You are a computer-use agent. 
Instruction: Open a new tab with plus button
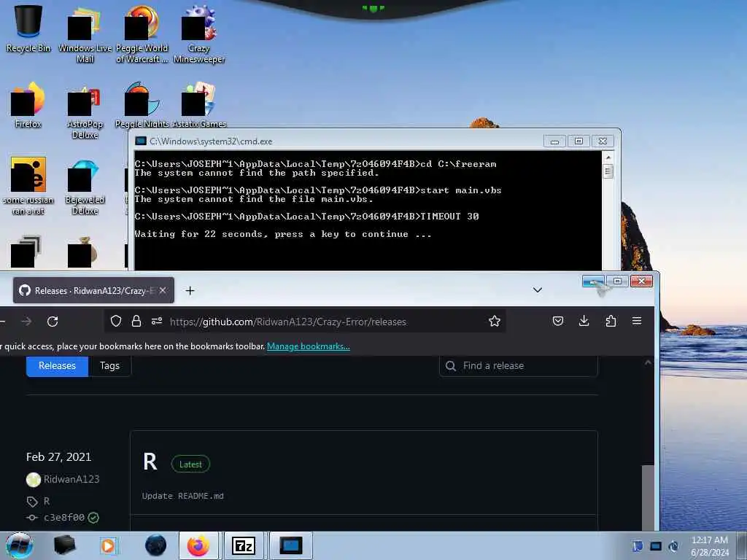tap(190, 290)
